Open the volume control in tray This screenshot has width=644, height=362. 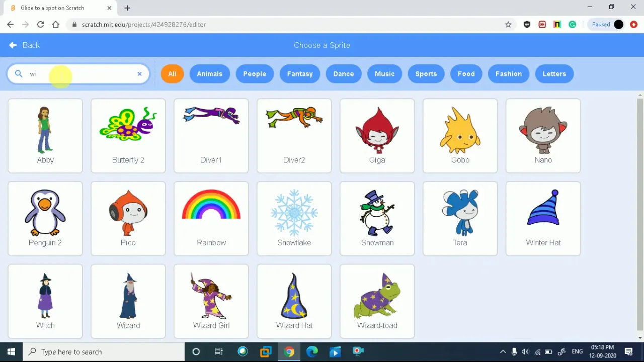pos(525,352)
